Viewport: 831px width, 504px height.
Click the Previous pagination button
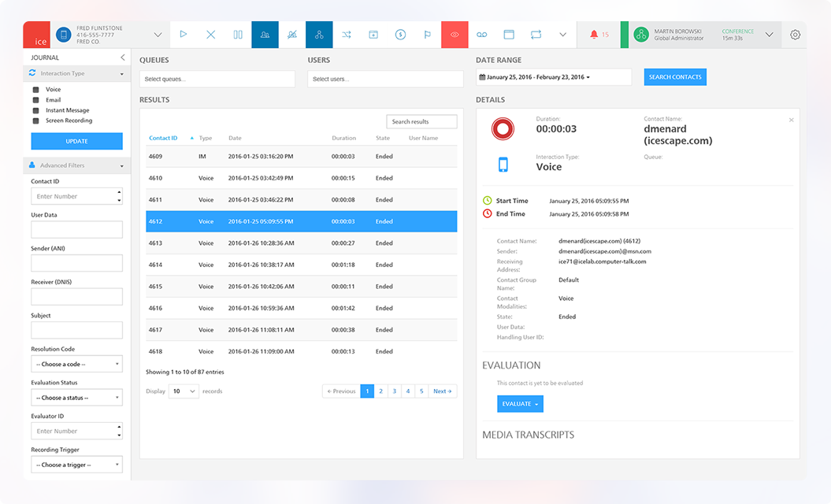(x=341, y=391)
